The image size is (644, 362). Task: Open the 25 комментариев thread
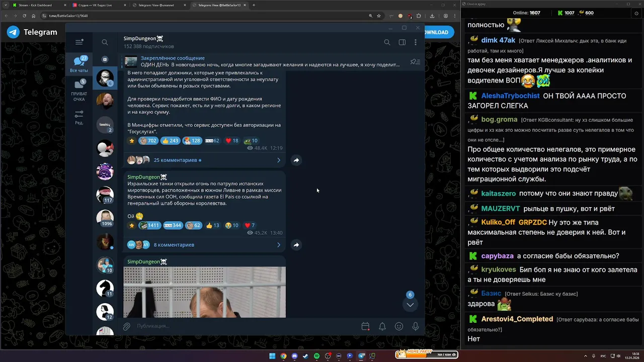click(x=204, y=160)
